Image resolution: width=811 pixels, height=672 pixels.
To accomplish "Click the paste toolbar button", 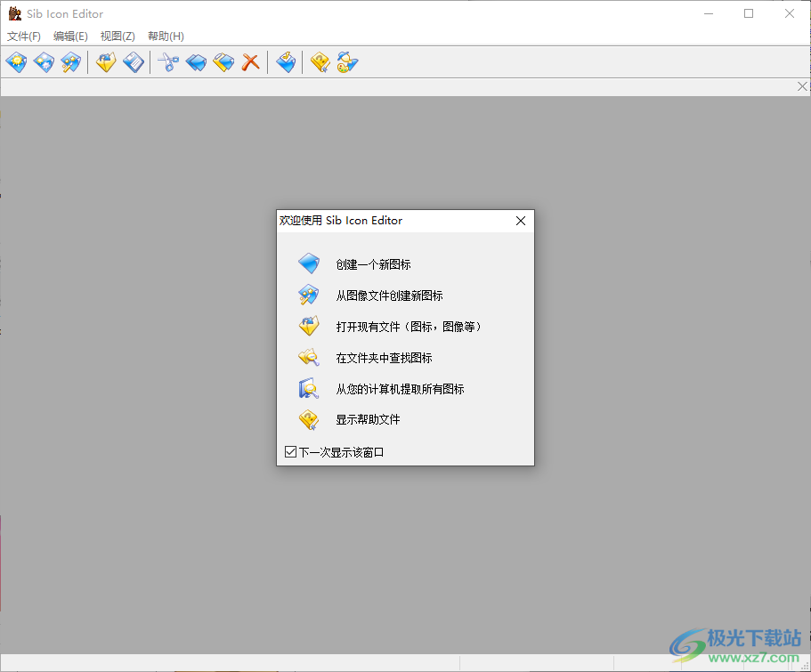I will pos(223,62).
